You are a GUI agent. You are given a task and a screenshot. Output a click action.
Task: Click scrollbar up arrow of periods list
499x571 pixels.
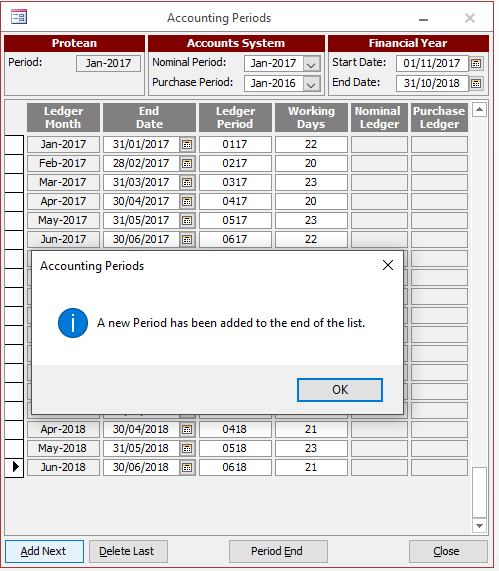(x=479, y=109)
